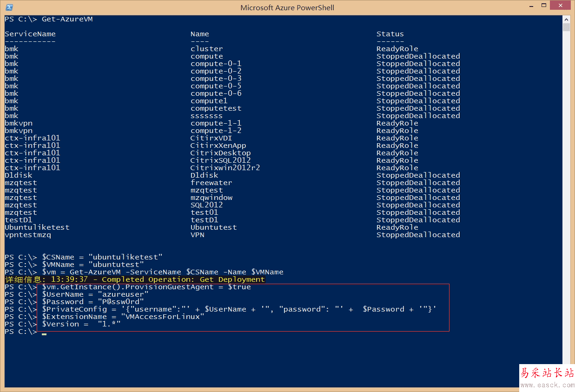Click the Completed Operation yellow message
Viewport: 575px width, 392px height.
183,279
